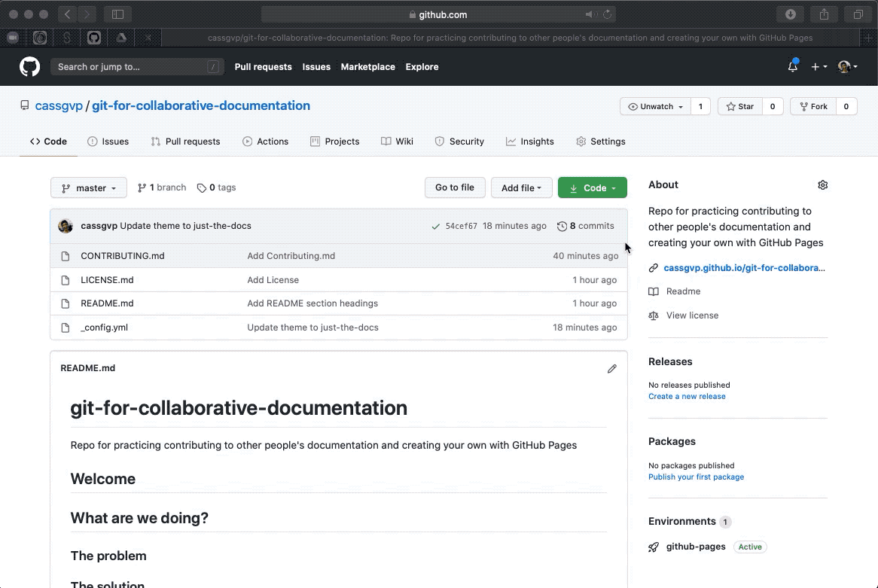Edit README with the pencil icon
The height and width of the screenshot is (588, 878).
click(x=611, y=369)
